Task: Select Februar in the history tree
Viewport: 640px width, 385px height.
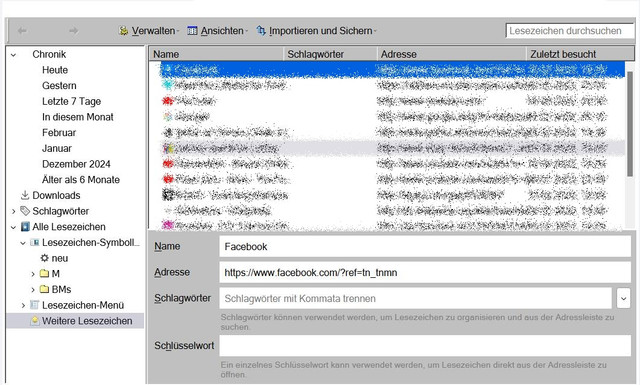Action: click(x=59, y=133)
